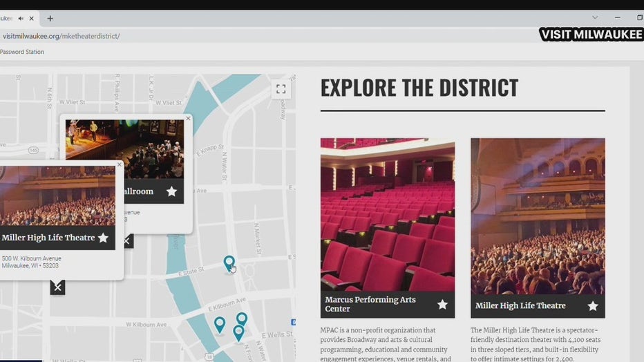Close the Miller High Life Theatre popup

coord(120,164)
